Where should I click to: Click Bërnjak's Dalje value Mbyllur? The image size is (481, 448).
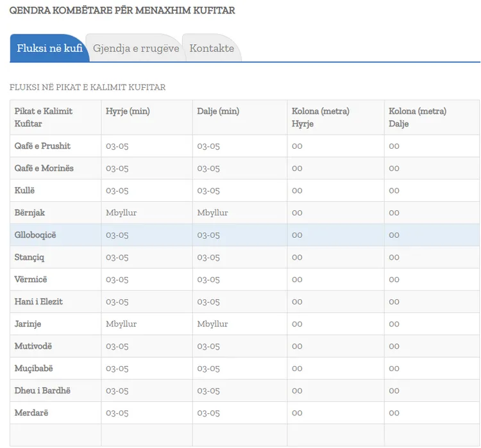pyautogui.click(x=212, y=213)
